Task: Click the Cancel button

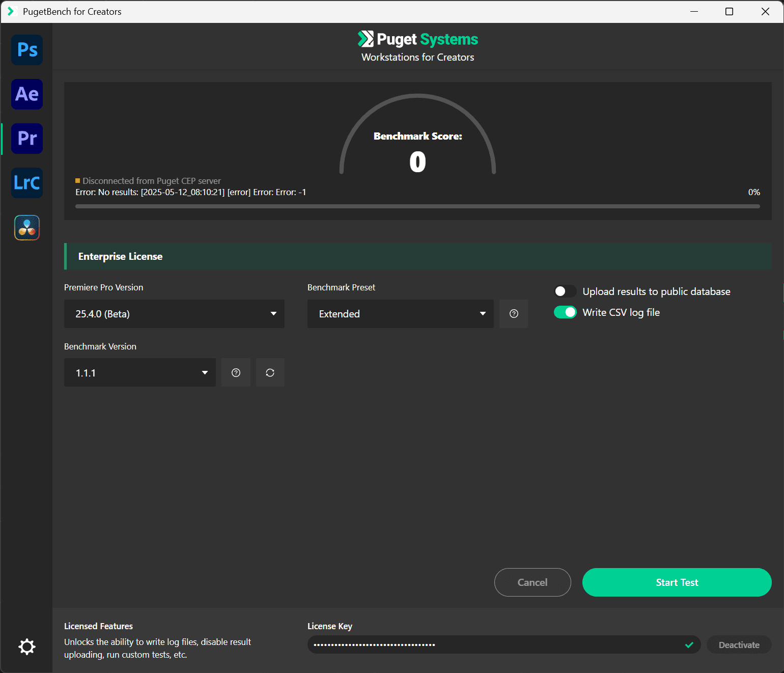Action: click(533, 582)
